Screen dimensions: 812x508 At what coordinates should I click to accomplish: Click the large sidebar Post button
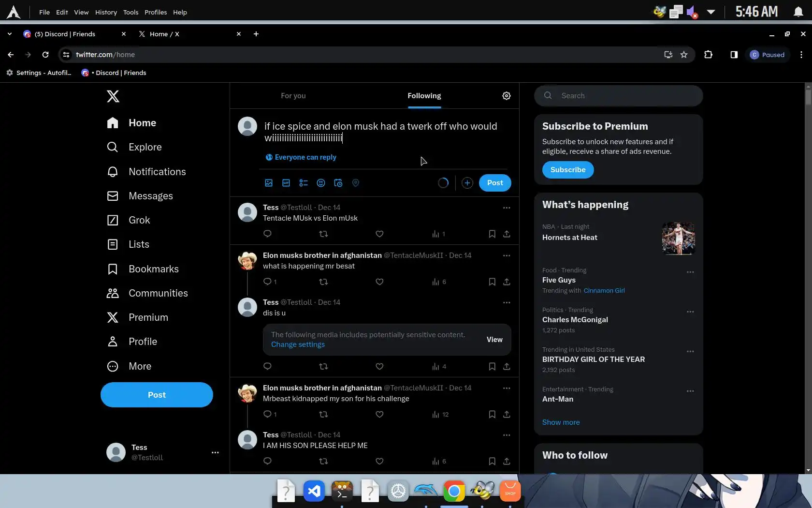pyautogui.click(x=157, y=395)
